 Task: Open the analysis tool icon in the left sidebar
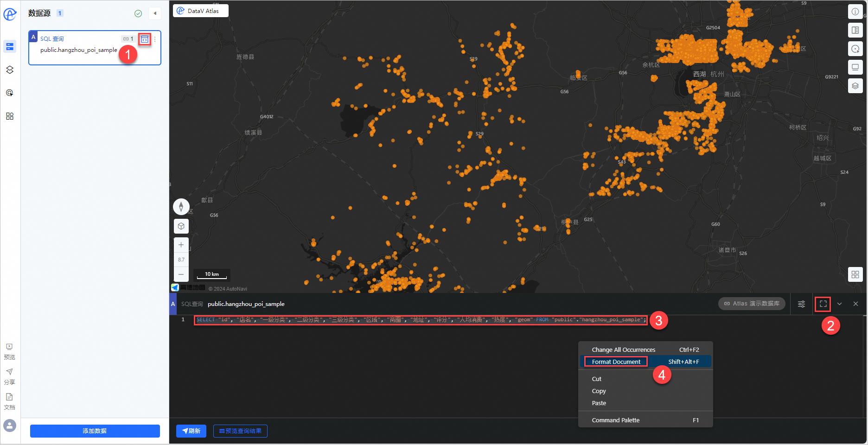pyautogui.click(x=10, y=93)
